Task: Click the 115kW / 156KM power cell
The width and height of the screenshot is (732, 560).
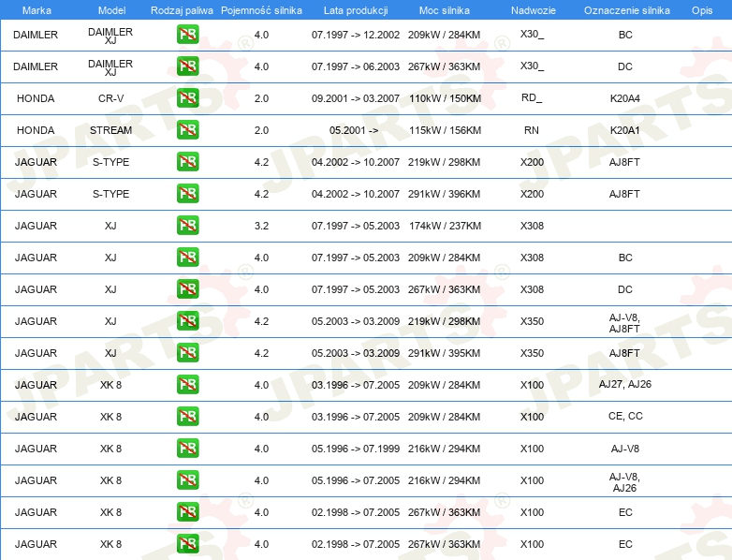Action: click(446, 130)
